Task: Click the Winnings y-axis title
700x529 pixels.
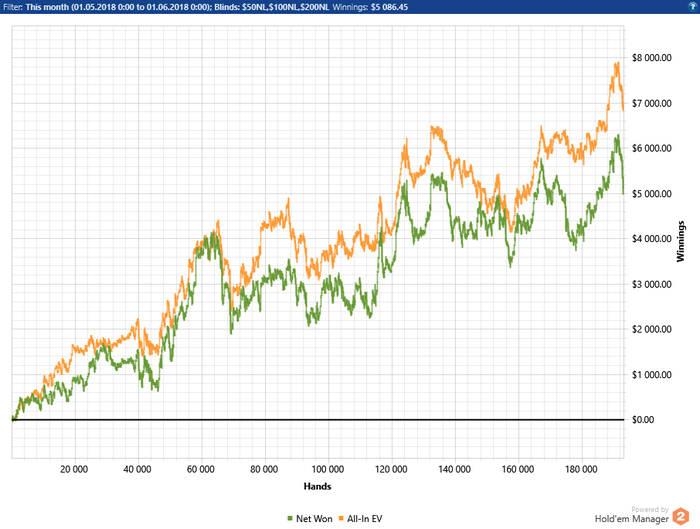Action: [680, 241]
